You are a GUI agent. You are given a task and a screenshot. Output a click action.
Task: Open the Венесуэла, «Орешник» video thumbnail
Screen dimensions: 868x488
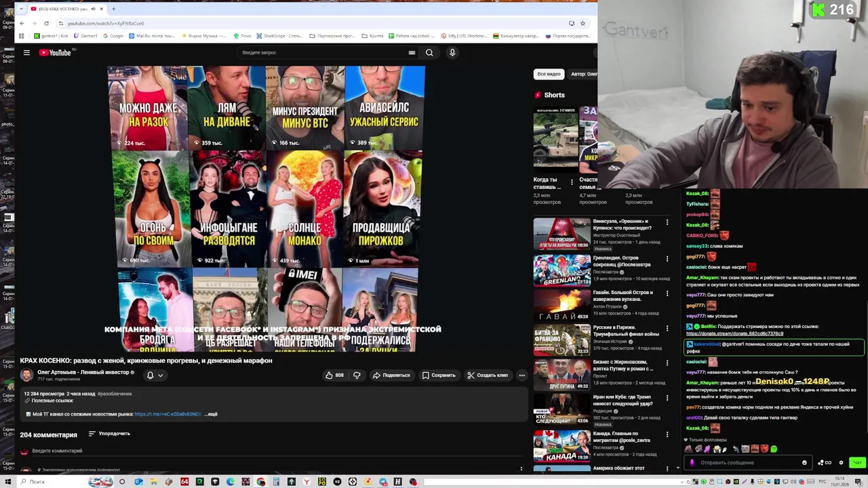pos(561,233)
